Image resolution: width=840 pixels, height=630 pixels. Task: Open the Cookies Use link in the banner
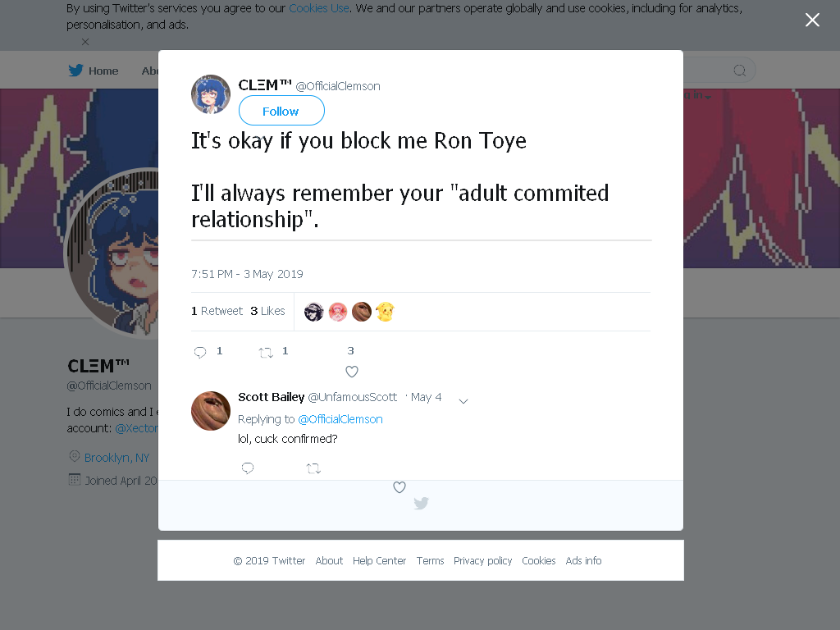pos(319,8)
